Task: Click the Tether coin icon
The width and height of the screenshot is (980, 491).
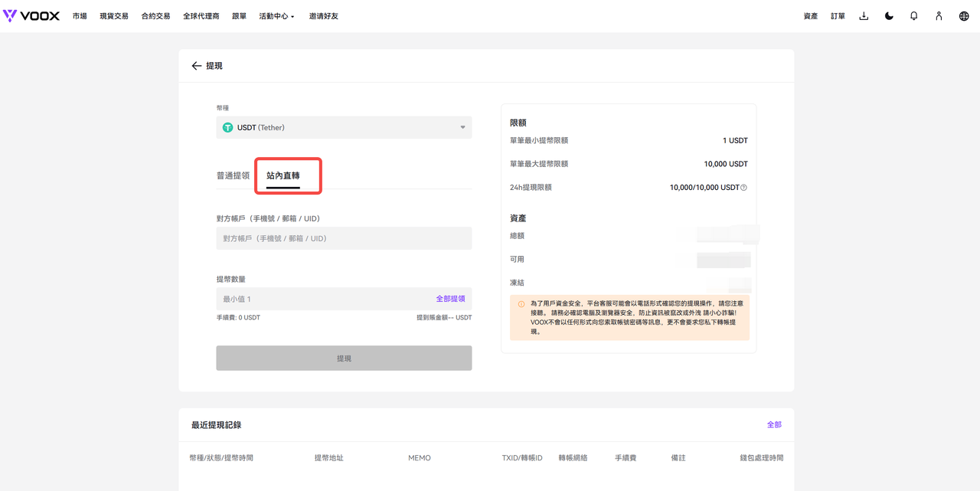Action: 227,127
